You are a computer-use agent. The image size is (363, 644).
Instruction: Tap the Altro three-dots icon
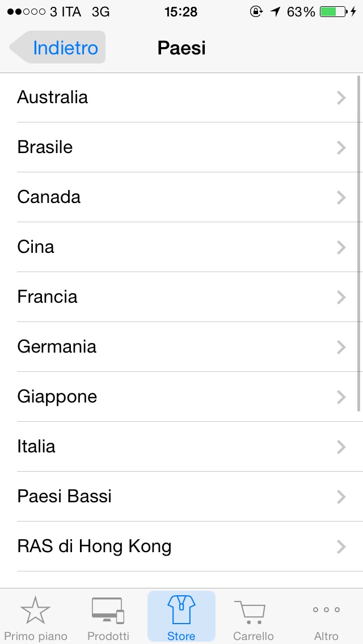[x=326, y=610]
